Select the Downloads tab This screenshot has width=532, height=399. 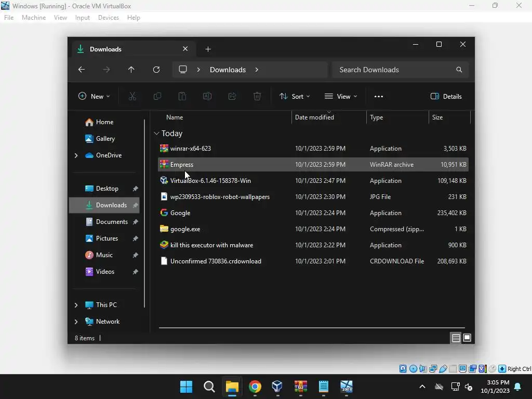tap(134, 49)
